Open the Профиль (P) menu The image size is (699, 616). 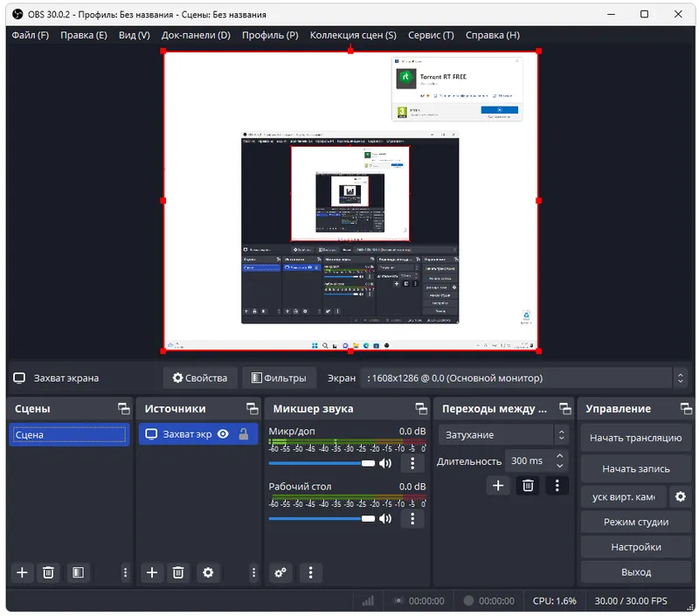point(270,35)
